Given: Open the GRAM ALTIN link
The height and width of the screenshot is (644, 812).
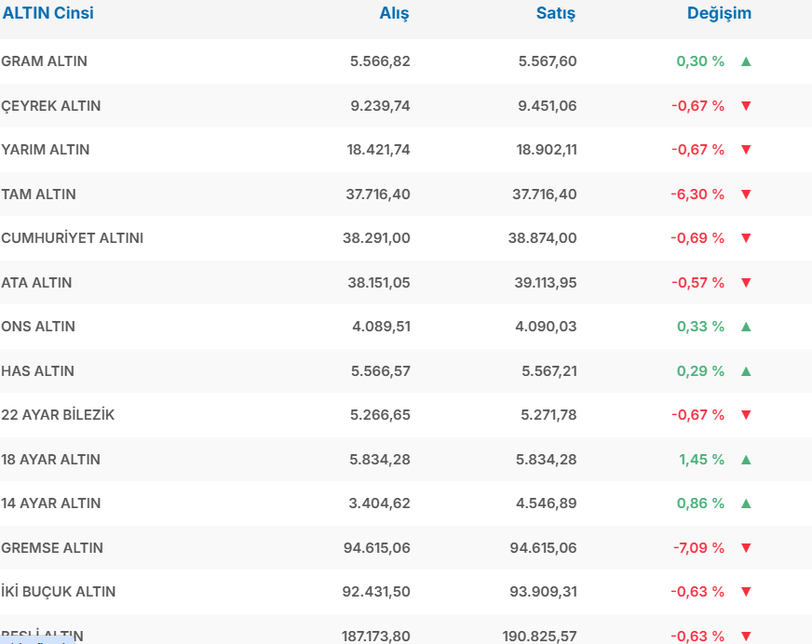Looking at the screenshot, I should click(x=45, y=61).
